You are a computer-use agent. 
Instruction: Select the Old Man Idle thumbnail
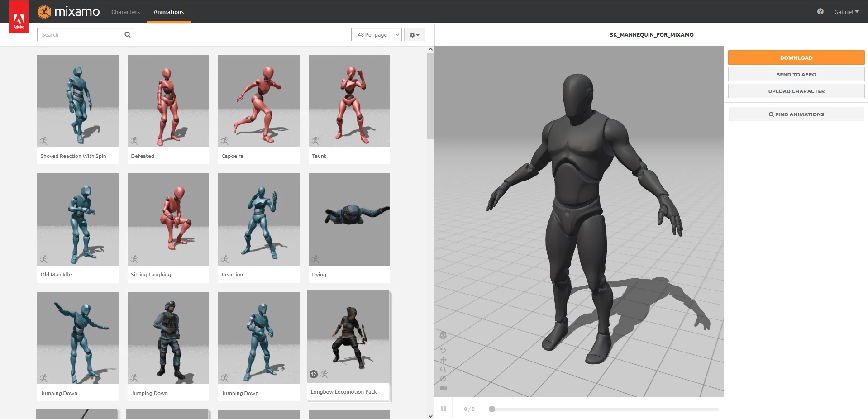click(78, 219)
